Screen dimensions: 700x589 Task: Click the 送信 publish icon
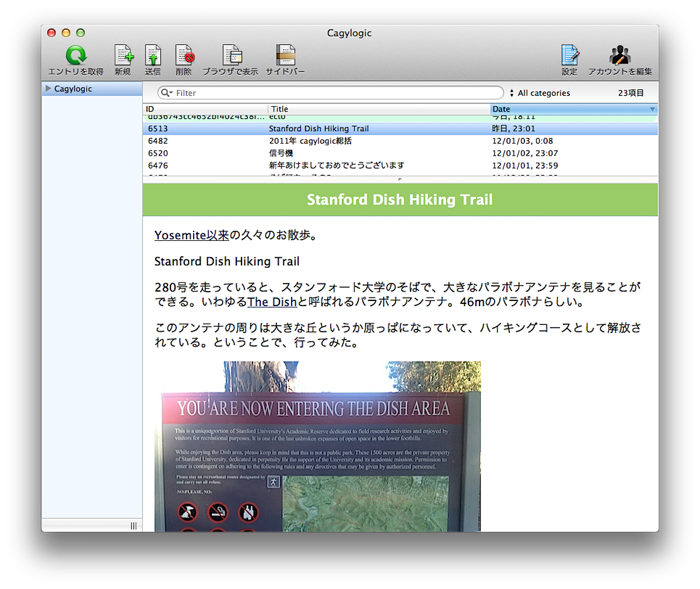[153, 56]
